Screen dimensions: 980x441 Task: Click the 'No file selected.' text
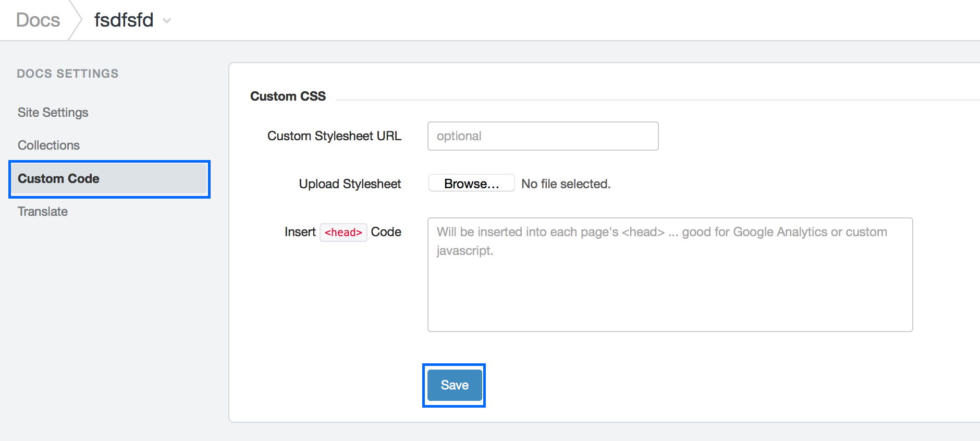pos(566,184)
